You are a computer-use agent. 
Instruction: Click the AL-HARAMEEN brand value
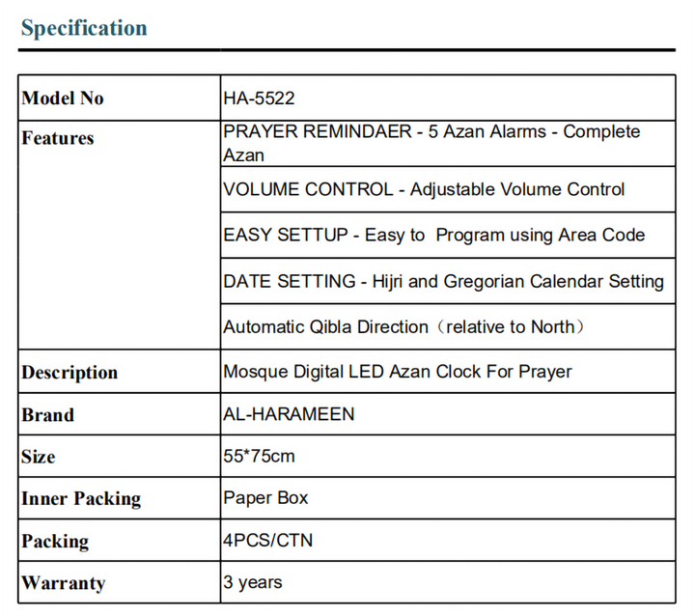tap(289, 414)
